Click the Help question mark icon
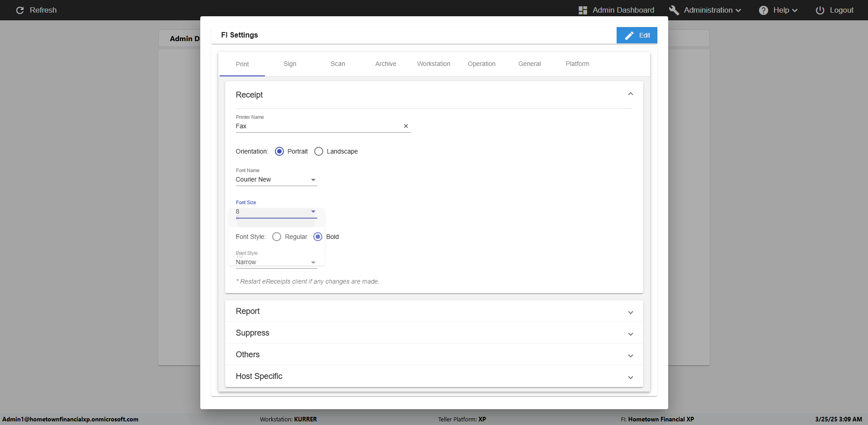Viewport: 868px width, 425px height. tap(763, 10)
